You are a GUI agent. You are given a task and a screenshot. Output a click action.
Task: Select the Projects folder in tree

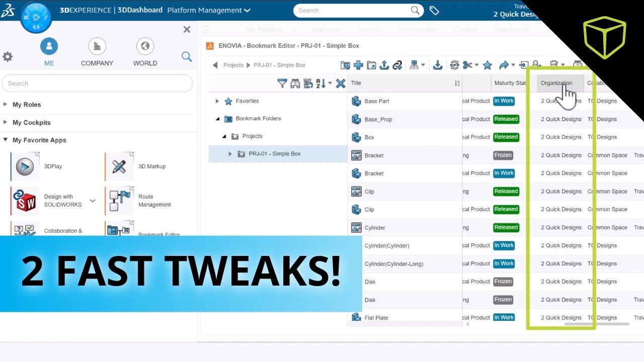point(252,136)
